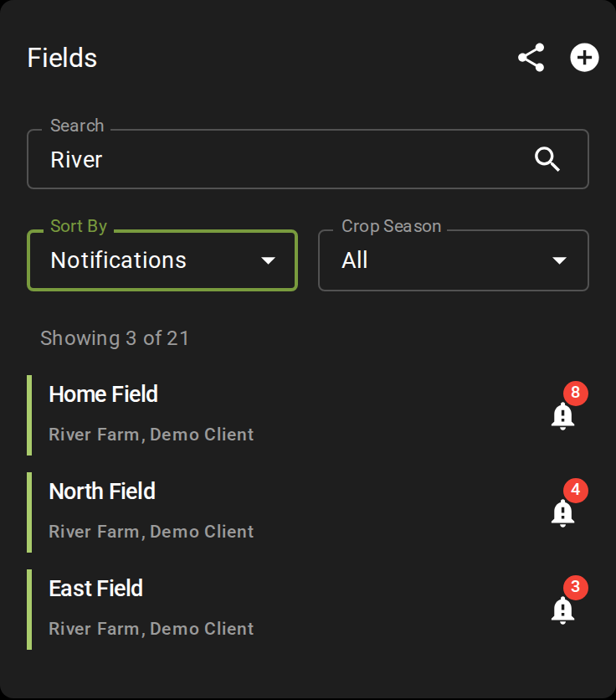This screenshot has height=700, width=616.
Task: Click the Showing 3 of 21 text
Action: click(115, 338)
